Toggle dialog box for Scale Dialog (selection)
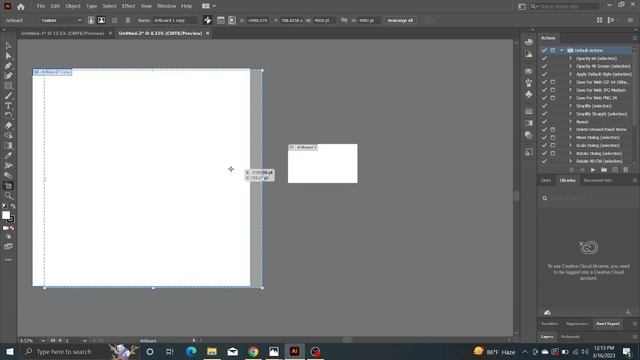The width and height of the screenshot is (640, 360). (553, 145)
